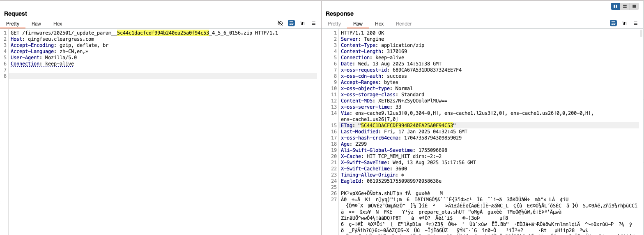Click the x-oss-request-id header line
Viewport: 644px width, 235px height.
[x=401, y=70]
